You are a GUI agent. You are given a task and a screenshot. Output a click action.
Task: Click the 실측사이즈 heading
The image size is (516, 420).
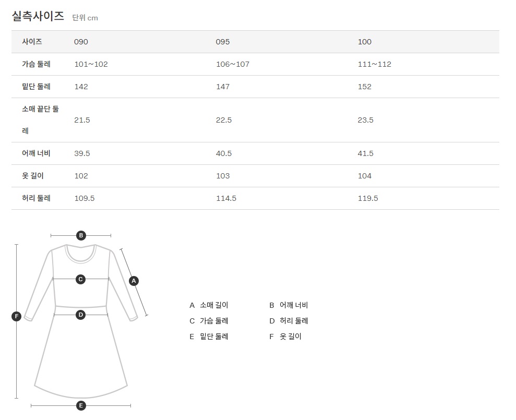38,16
